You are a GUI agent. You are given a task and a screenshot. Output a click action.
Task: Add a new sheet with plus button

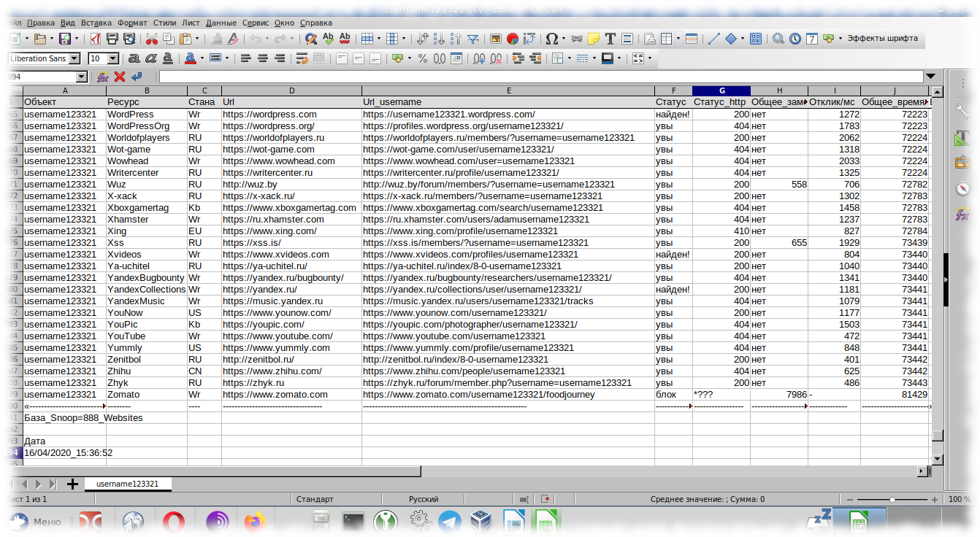(72, 484)
